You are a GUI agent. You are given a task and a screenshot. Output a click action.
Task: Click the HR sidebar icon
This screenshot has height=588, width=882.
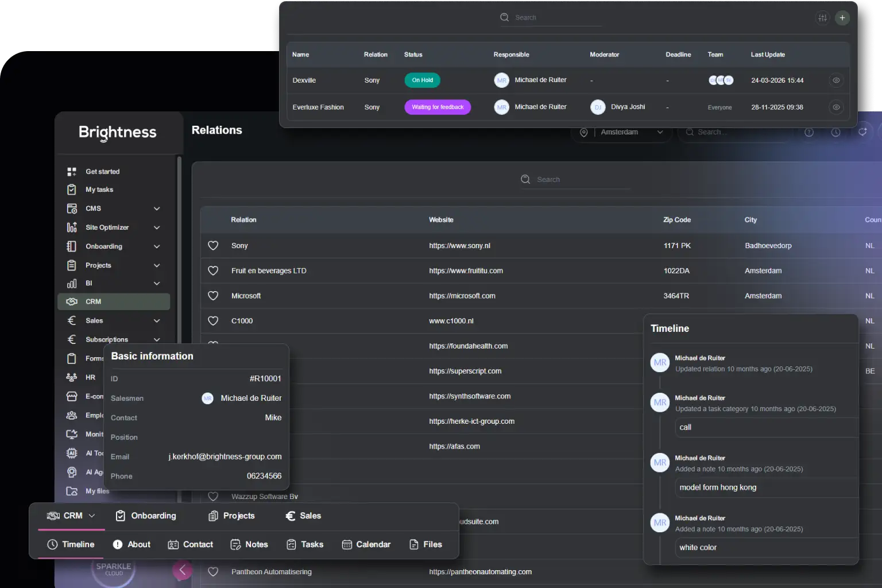tap(72, 377)
